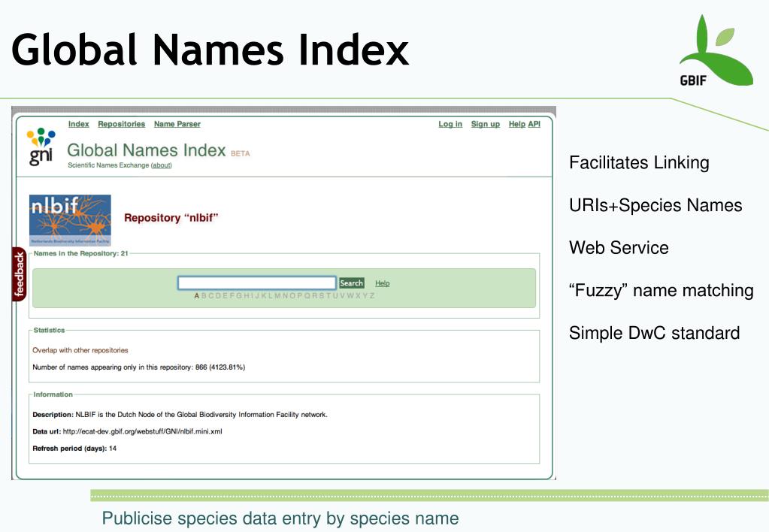Open the API link in top navigation
The width and height of the screenshot is (769, 532).
pyautogui.click(x=534, y=124)
